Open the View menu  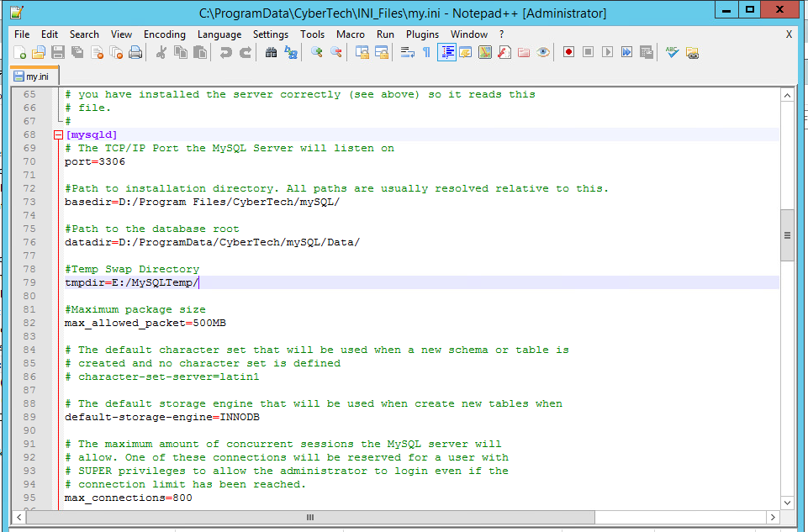[x=121, y=34]
